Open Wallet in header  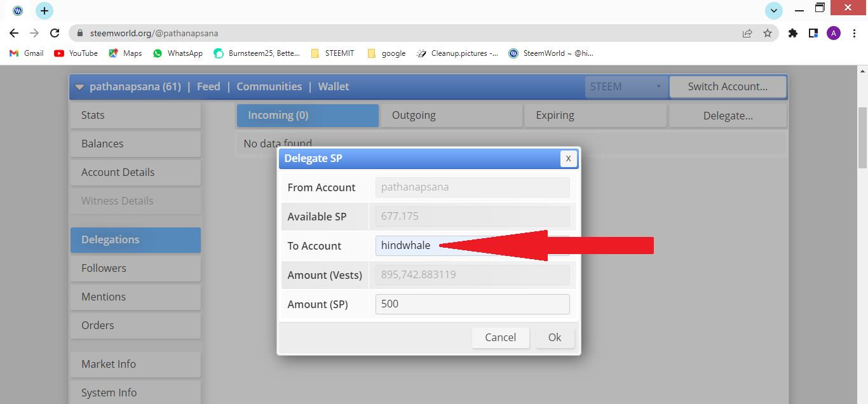[334, 86]
